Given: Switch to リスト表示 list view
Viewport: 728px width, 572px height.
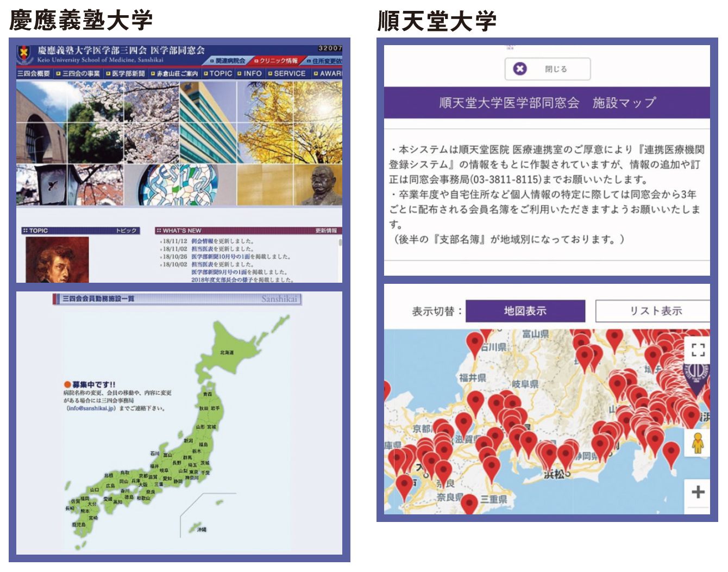Looking at the screenshot, I should (654, 311).
